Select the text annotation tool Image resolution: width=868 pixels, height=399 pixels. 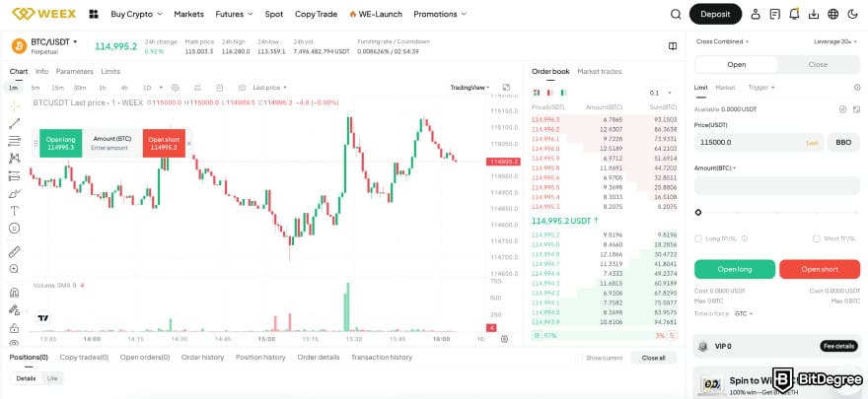click(15, 211)
